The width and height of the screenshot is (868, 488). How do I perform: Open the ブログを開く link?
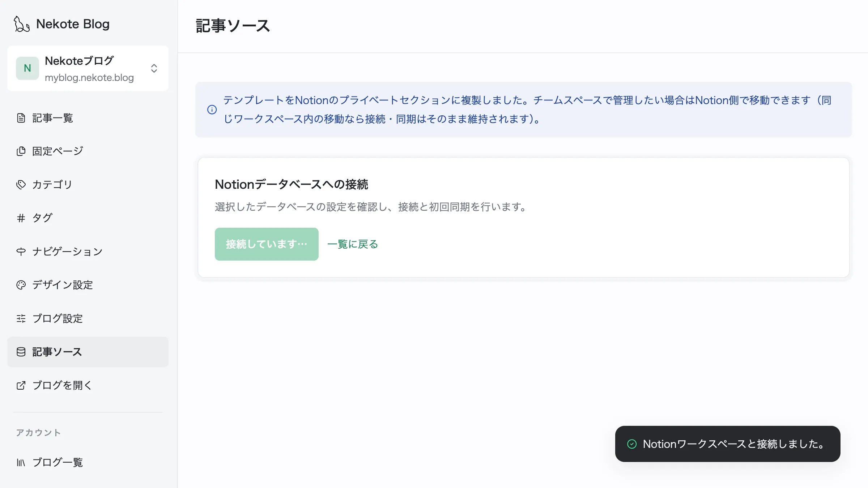click(88, 385)
